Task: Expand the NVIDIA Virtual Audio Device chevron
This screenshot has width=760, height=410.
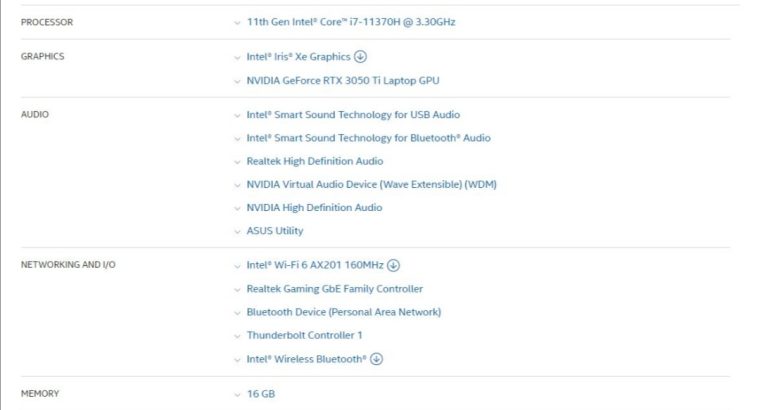Action: 237,185
